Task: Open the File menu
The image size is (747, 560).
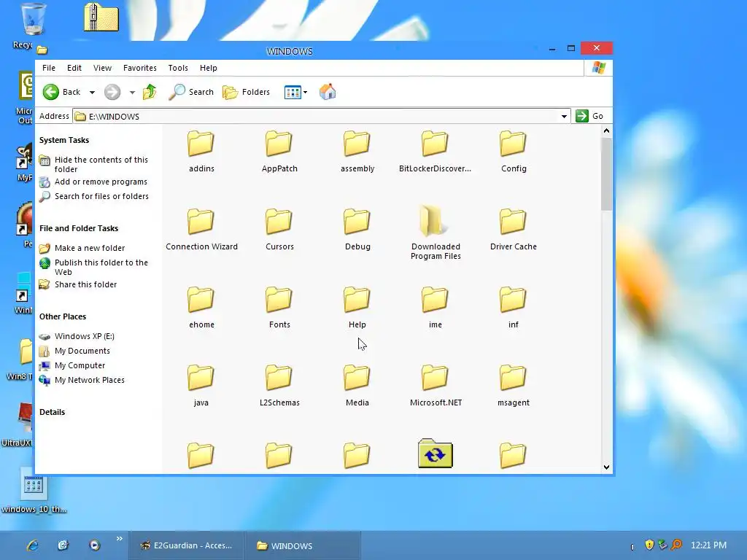Action: click(x=49, y=68)
